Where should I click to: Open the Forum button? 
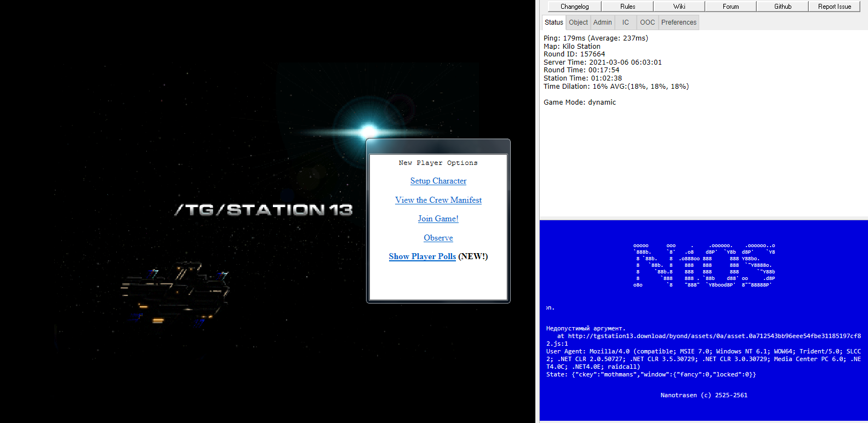(730, 7)
